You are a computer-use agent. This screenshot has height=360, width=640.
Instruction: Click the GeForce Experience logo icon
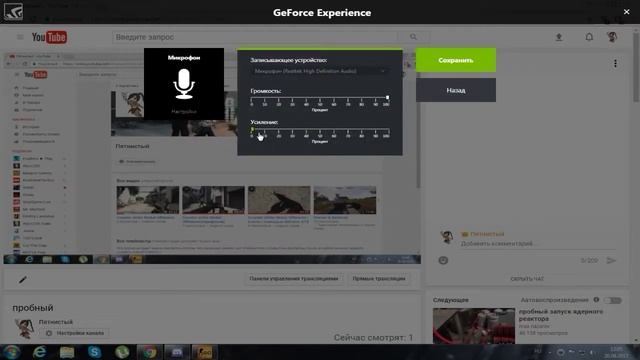pyautogui.click(x=13, y=11)
